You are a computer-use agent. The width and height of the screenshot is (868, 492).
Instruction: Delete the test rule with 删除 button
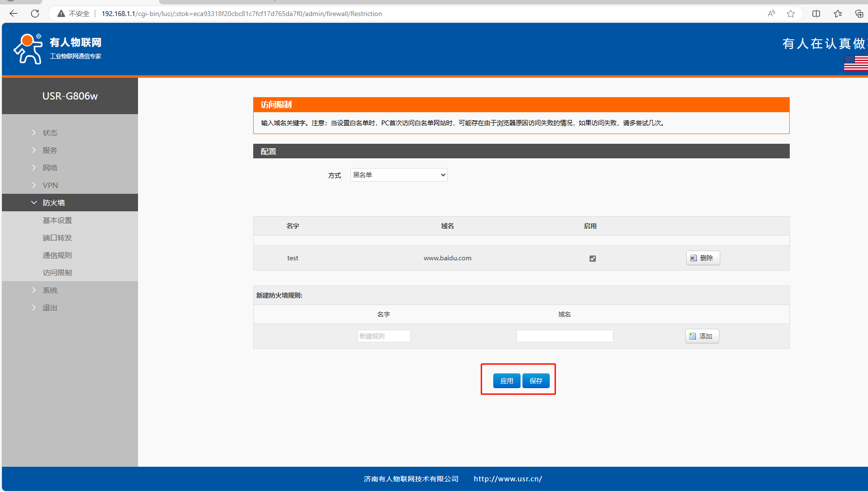coord(703,258)
